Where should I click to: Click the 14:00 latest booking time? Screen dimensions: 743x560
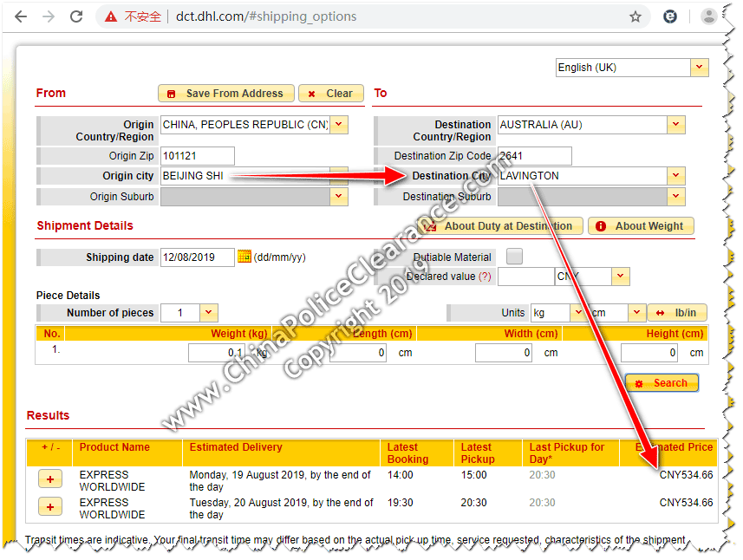coord(401,475)
